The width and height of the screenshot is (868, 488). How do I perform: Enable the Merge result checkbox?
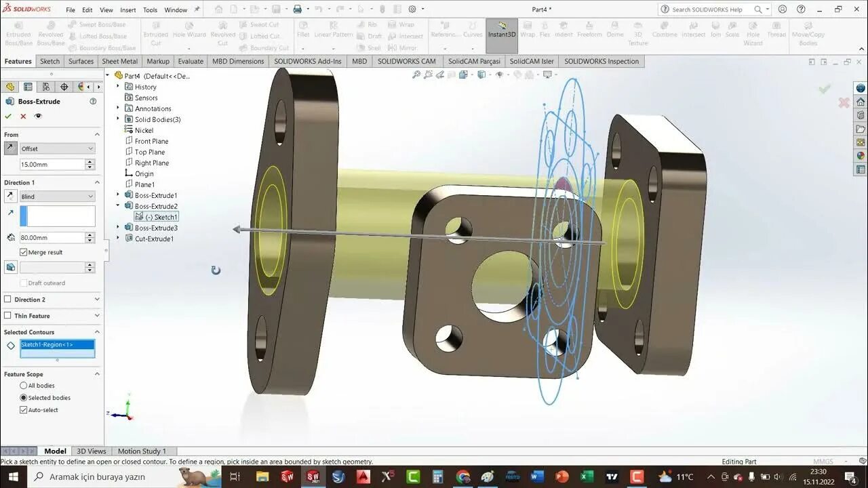pyautogui.click(x=25, y=252)
